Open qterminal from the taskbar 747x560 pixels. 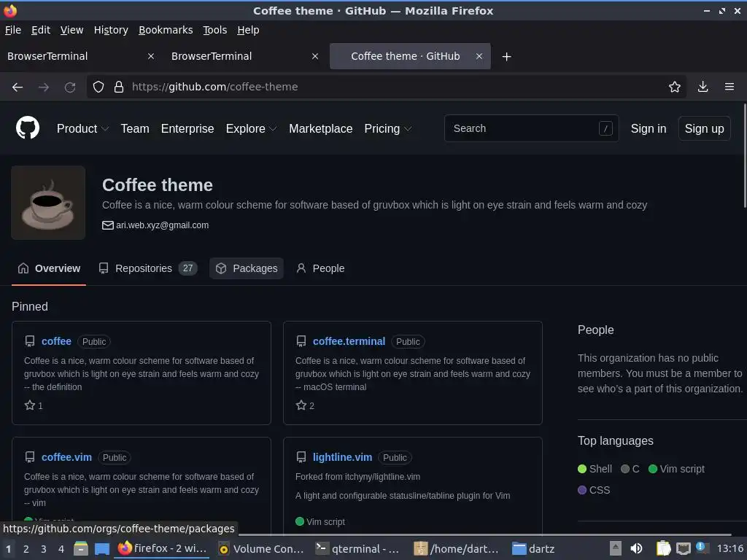(x=357, y=548)
